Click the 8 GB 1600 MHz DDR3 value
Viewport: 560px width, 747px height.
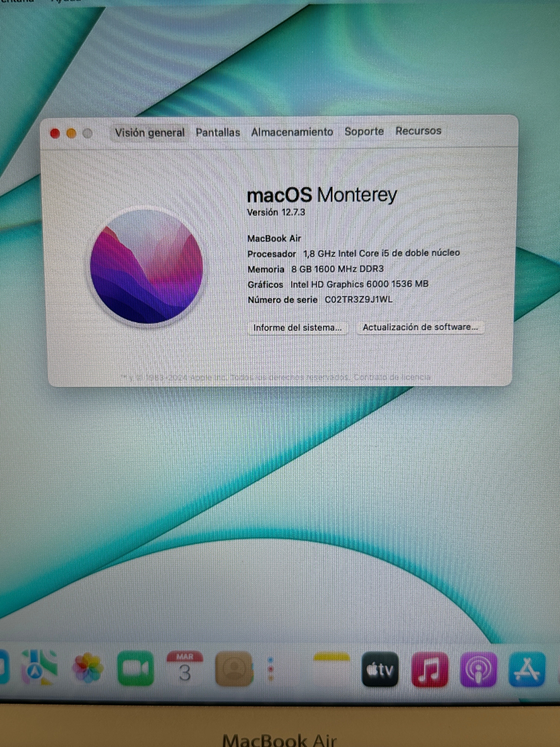pos(338,269)
